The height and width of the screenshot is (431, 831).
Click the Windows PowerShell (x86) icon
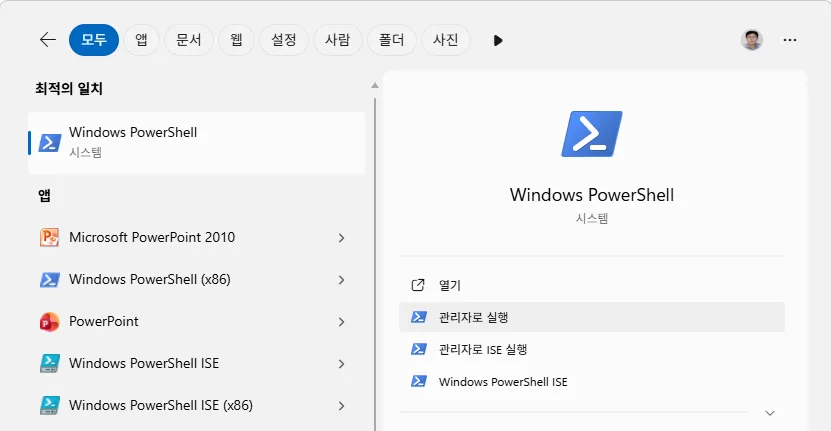[x=49, y=279]
